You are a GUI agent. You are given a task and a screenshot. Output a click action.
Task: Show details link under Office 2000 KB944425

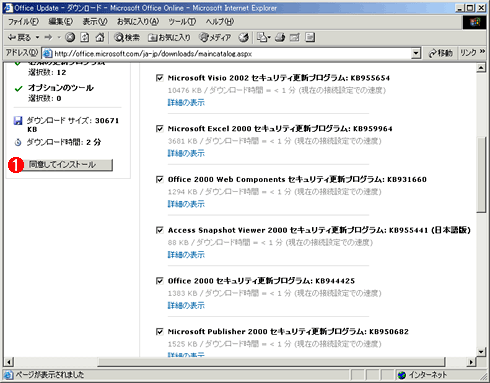[x=186, y=305]
